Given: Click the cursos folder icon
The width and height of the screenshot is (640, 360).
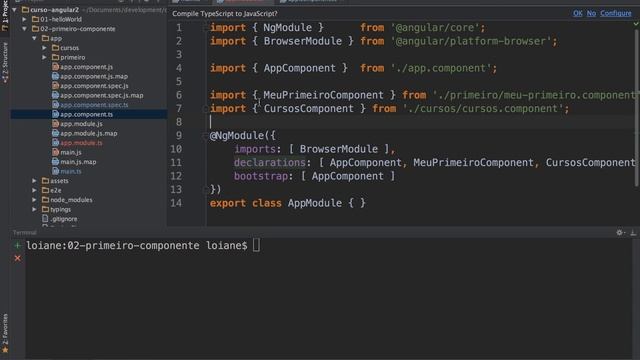Looking at the screenshot, I should coord(56,48).
